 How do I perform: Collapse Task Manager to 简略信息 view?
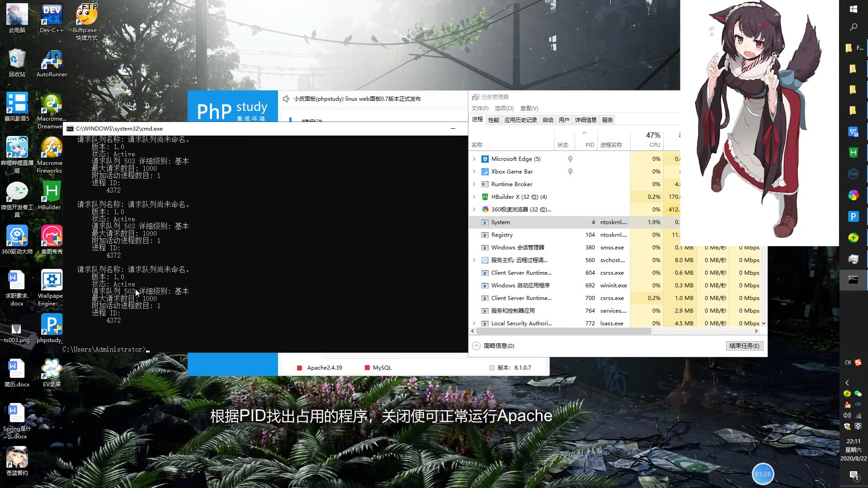493,346
